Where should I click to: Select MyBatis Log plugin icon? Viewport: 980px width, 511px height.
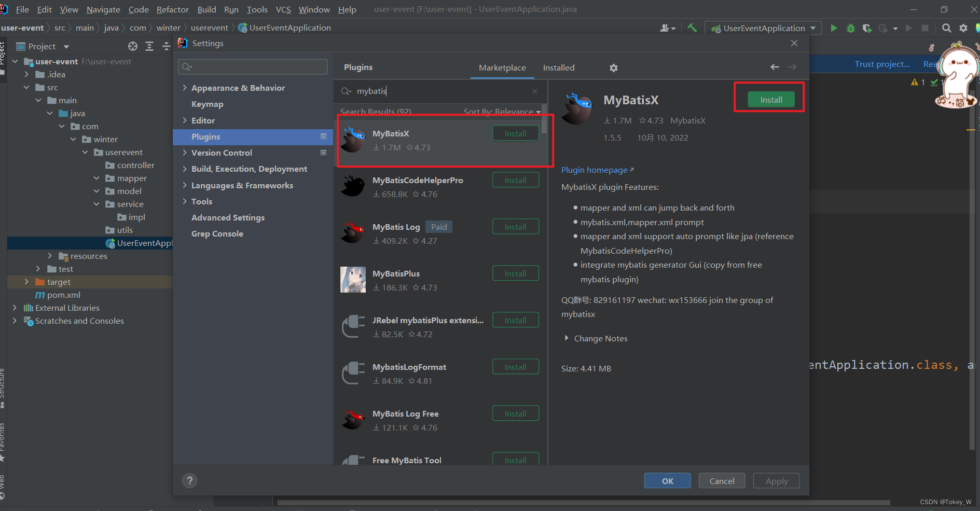coord(353,233)
